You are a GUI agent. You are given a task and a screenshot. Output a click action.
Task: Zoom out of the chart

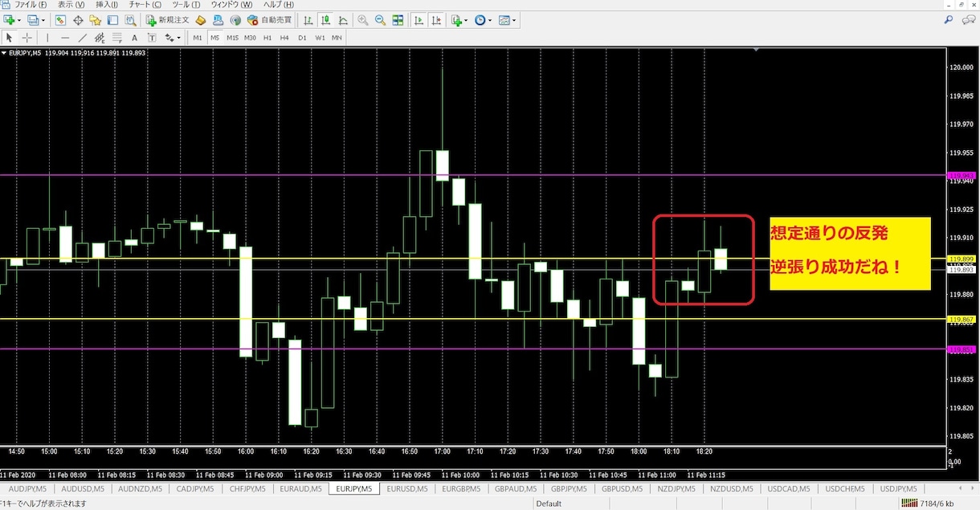(x=380, y=20)
